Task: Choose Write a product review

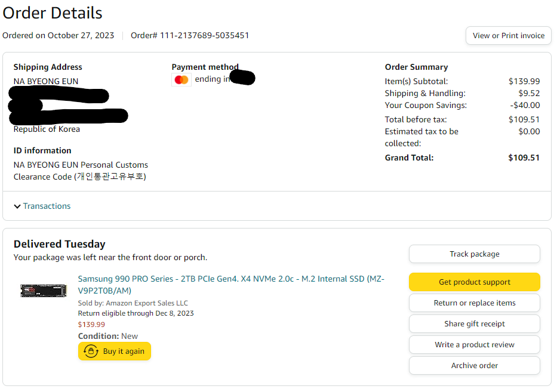Action: click(474, 345)
